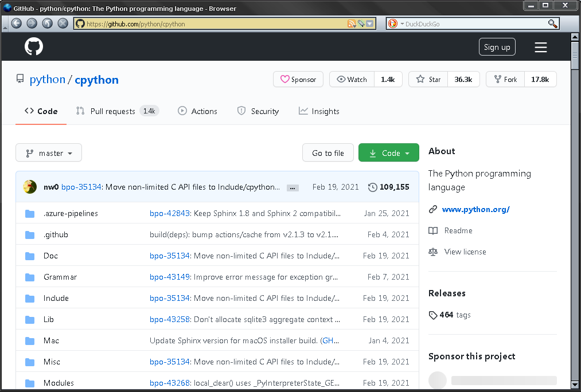Click the page scrollbar down arrow

[575, 384]
